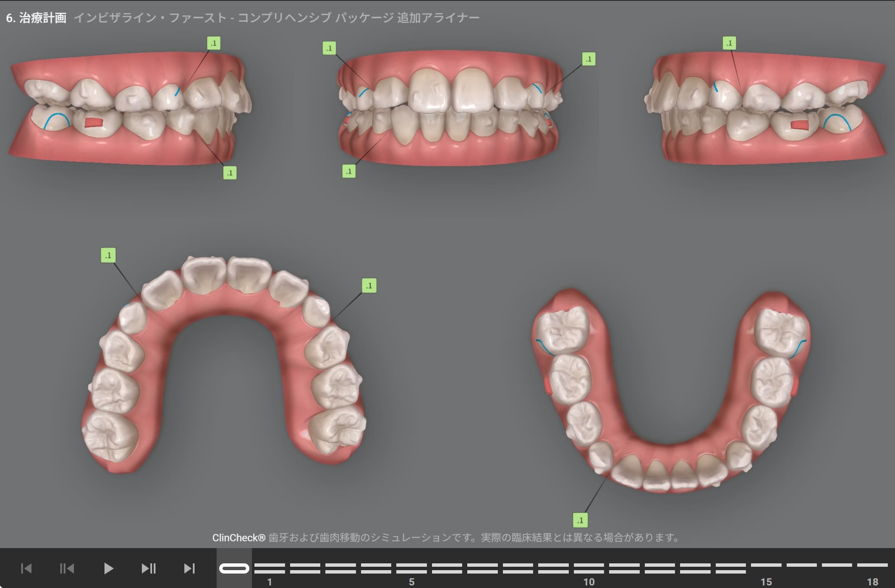
Task: Click the upper arch occlusal view
Action: [223, 365]
